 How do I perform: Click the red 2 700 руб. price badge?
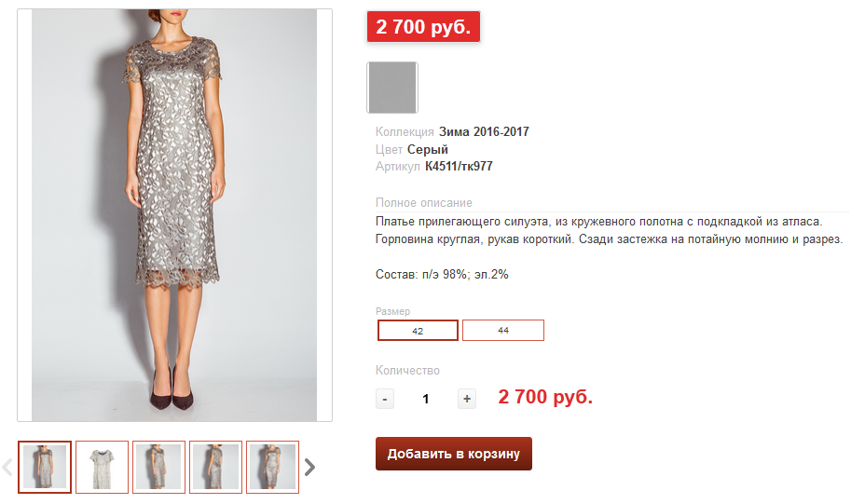423,27
